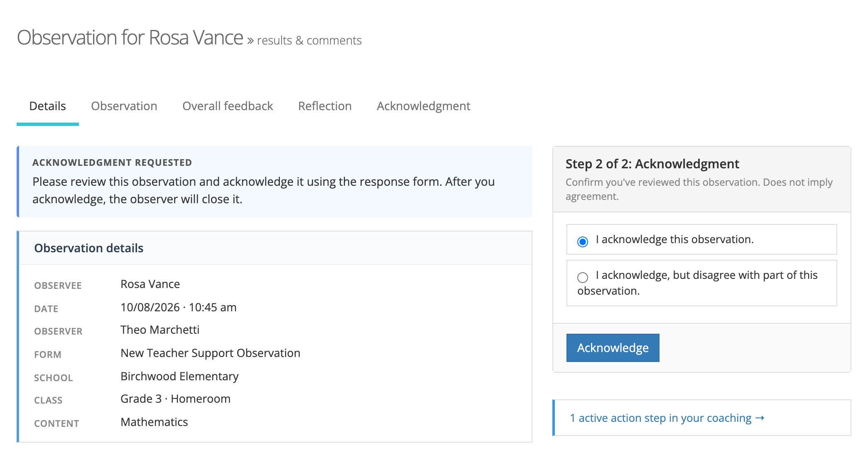Switch to the Acknowledgment tab

(x=424, y=106)
